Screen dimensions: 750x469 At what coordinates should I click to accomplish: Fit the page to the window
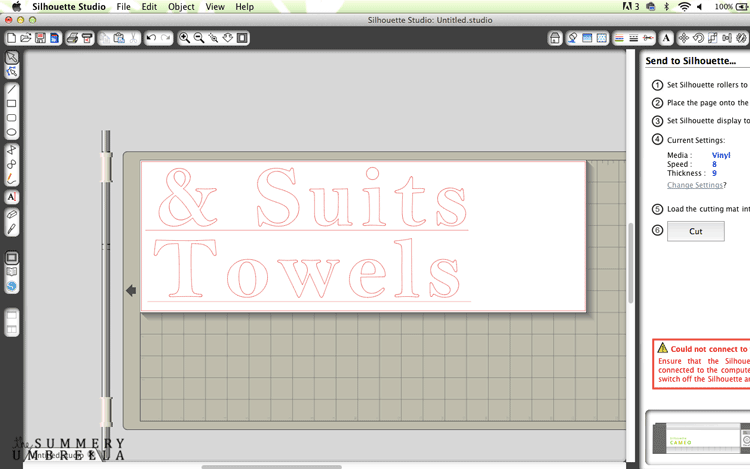pyautogui.click(x=243, y=38)
